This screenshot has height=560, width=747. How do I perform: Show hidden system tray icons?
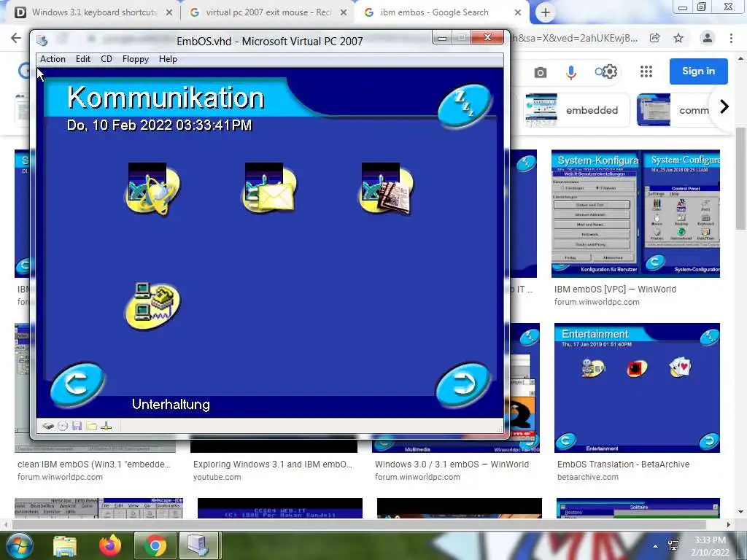point(656,545)
